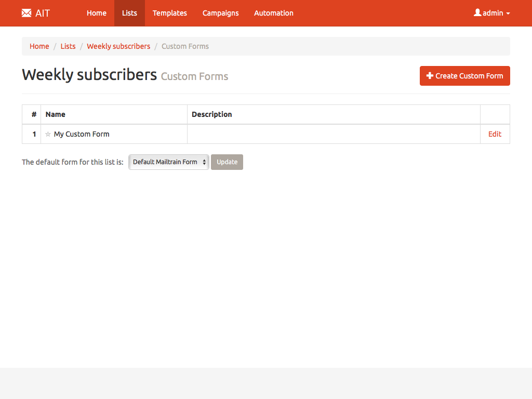The height and width of the screenshot is (399, 532).
Task: Go to Home in the top navigation bar
Action: (97, 13)
